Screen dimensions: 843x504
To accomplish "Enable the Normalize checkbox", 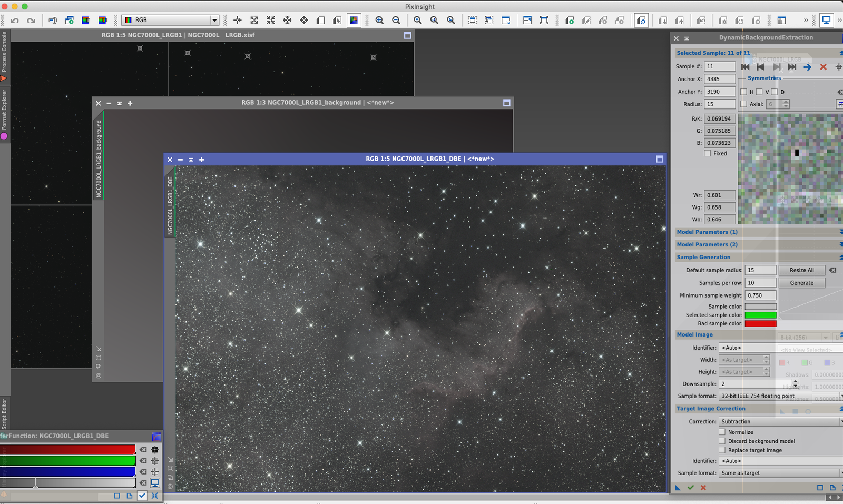I will [722, 432].
